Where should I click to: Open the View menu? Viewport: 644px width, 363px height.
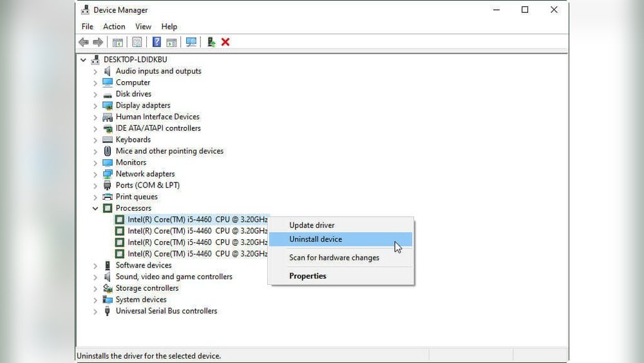(143, 26)
